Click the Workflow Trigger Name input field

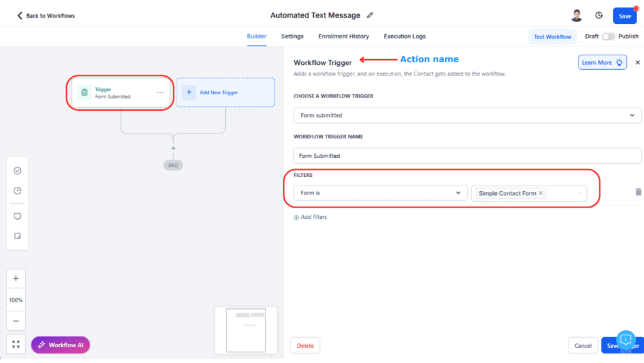pyautogui.click(x=467, y=155)
